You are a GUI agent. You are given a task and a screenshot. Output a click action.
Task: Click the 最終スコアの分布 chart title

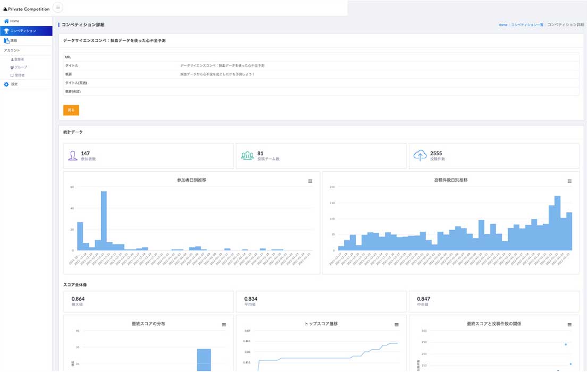[x=148, y=324]
